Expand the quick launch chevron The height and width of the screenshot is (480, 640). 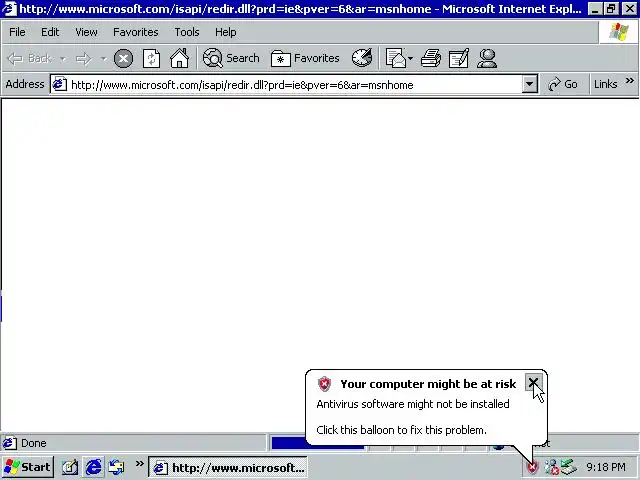pos(139,464)
